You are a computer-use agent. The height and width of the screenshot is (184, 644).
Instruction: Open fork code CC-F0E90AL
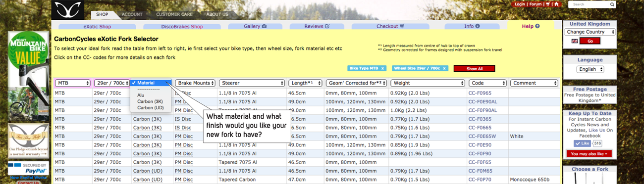(483, 102)
